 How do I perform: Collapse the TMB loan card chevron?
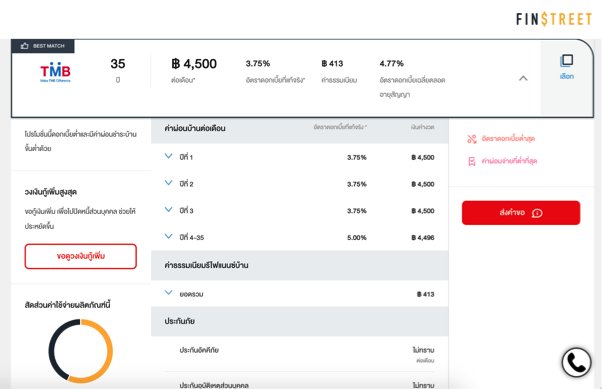pos(523,78)
